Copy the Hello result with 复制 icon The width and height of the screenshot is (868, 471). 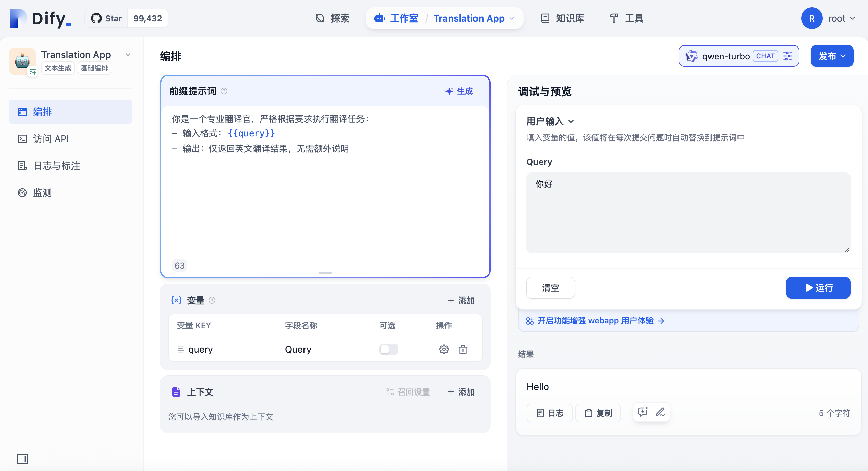[598, 413]
